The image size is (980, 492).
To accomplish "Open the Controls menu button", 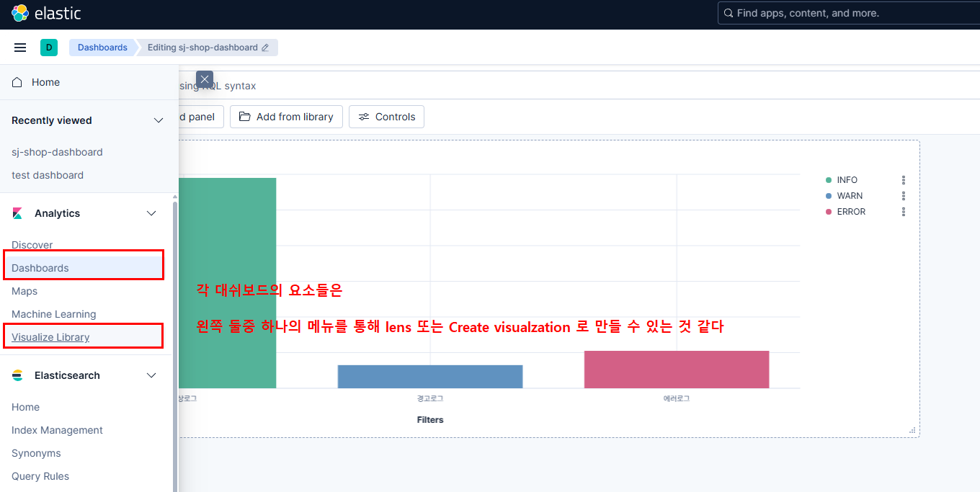I will click(x=386, y=117).
